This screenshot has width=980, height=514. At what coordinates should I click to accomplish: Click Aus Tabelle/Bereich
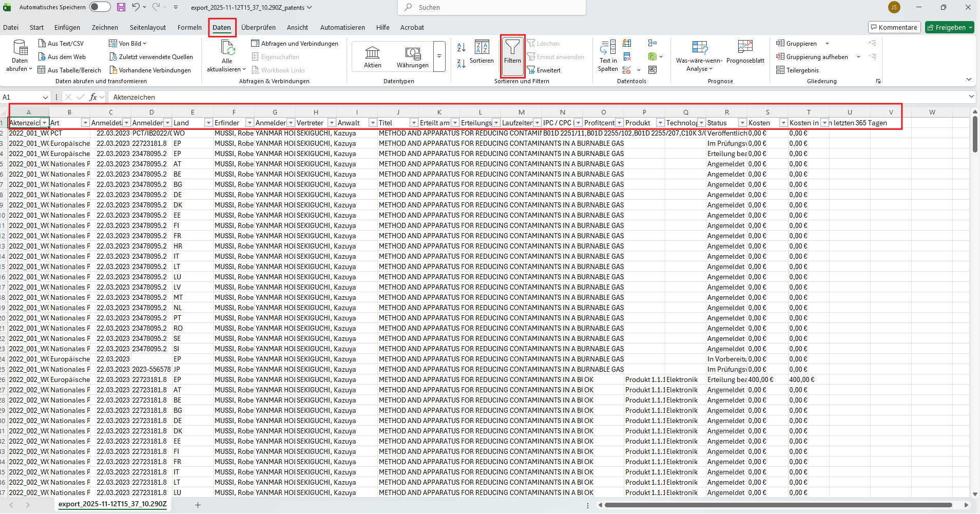pos(69,70)
